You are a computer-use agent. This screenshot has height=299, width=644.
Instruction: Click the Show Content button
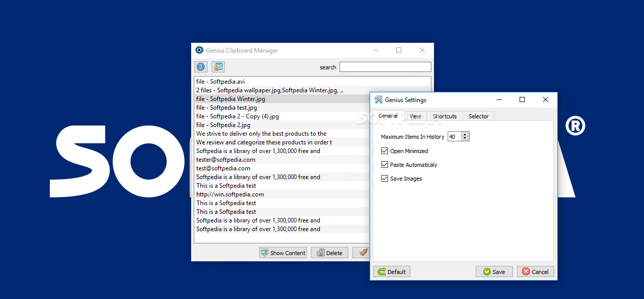(283, 253)
